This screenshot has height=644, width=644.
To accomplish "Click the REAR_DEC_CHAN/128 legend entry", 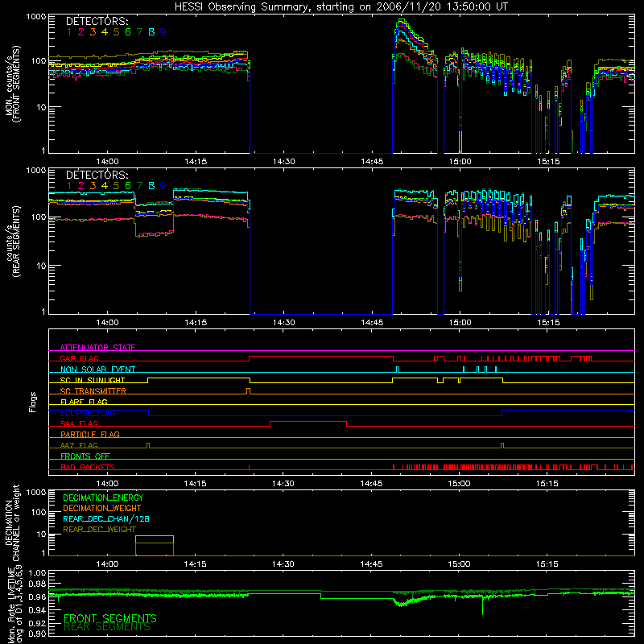I will pyautogui.click(x=106, y=519).
